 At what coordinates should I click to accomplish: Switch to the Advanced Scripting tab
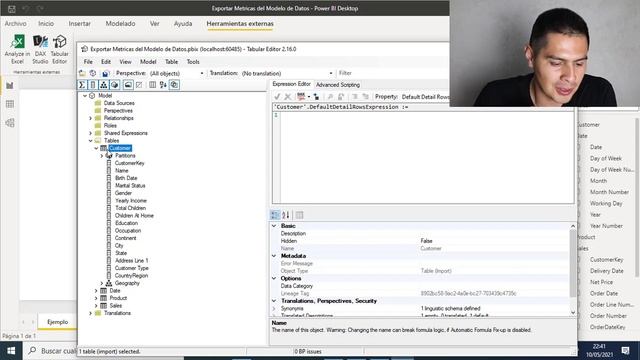point(338,85)
